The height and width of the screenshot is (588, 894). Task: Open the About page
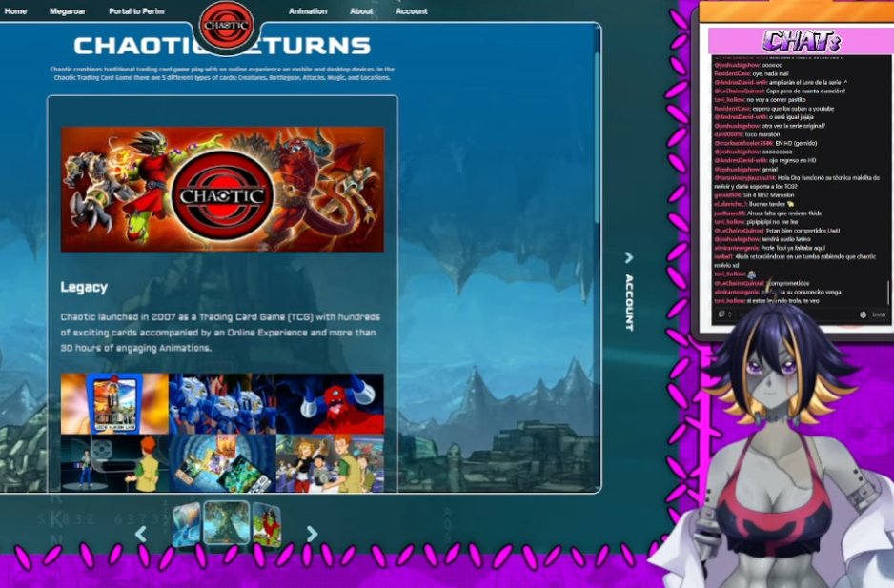361,10
